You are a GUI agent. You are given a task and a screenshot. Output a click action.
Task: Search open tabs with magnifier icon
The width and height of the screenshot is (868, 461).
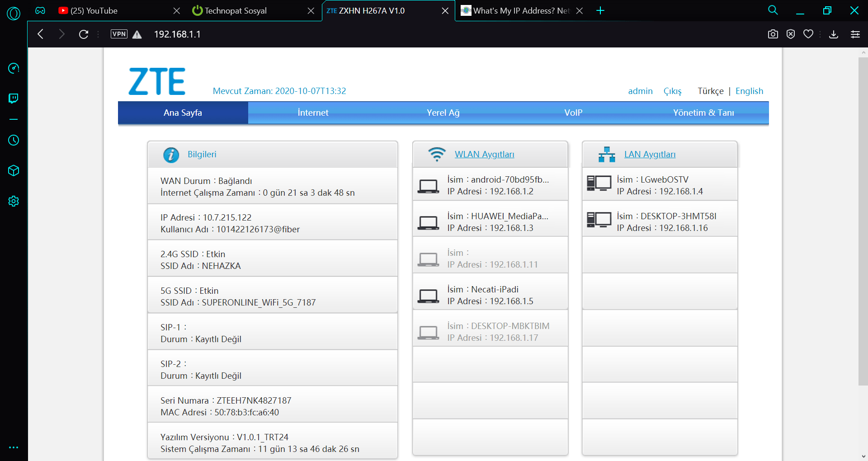tap(773, 10)
